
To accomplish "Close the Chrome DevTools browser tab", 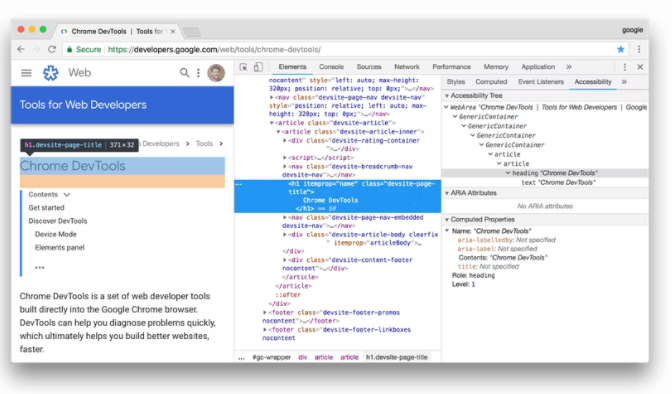I will click(173, 31).
